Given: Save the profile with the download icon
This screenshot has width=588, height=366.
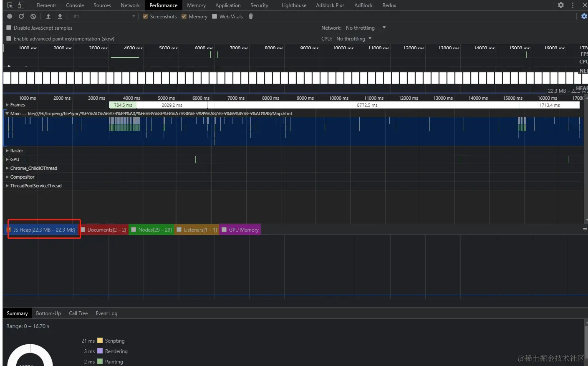Looking at the screenshot, I should [60, 16].
